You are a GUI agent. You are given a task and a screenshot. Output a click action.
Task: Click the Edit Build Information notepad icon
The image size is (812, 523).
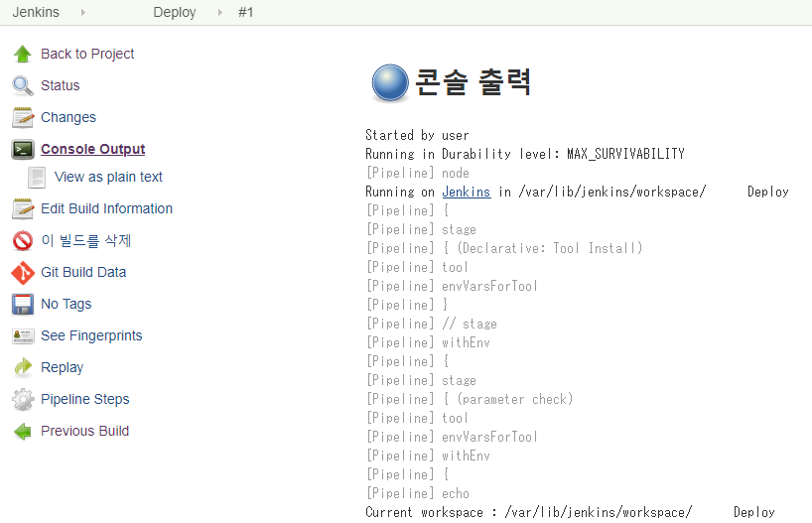point(23,208)
